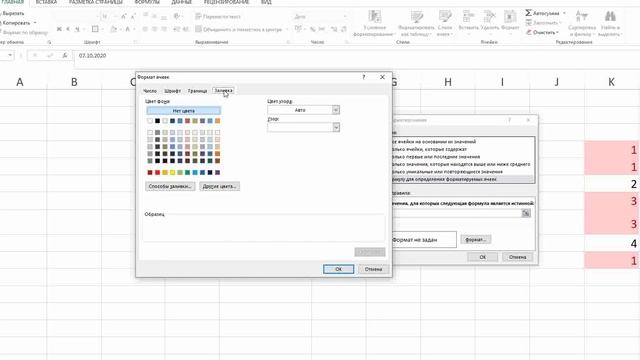Choose the 'Нет цвета' no-fill button

[183, 111]
